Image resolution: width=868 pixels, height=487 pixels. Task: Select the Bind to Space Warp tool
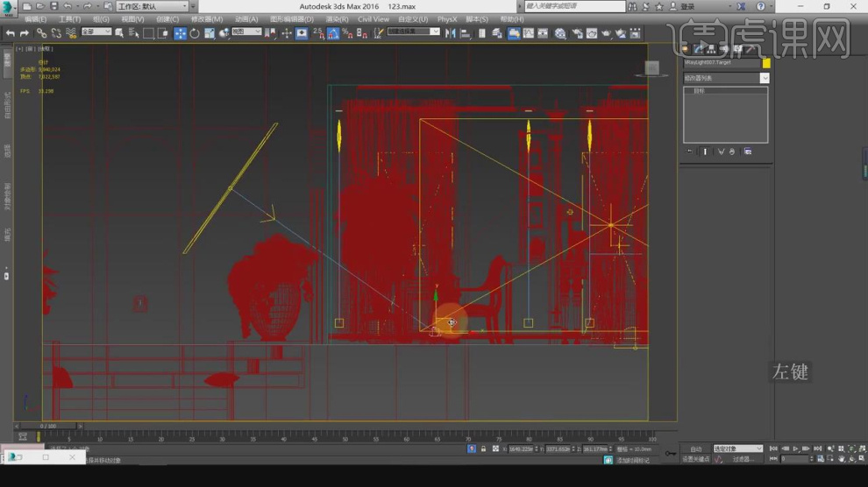click(71, 33)
